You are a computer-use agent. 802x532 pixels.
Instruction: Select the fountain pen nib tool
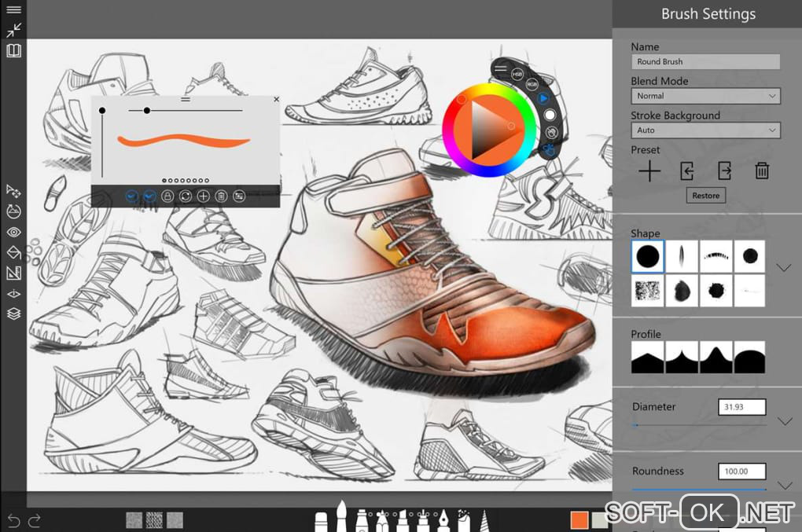(443, 520)
